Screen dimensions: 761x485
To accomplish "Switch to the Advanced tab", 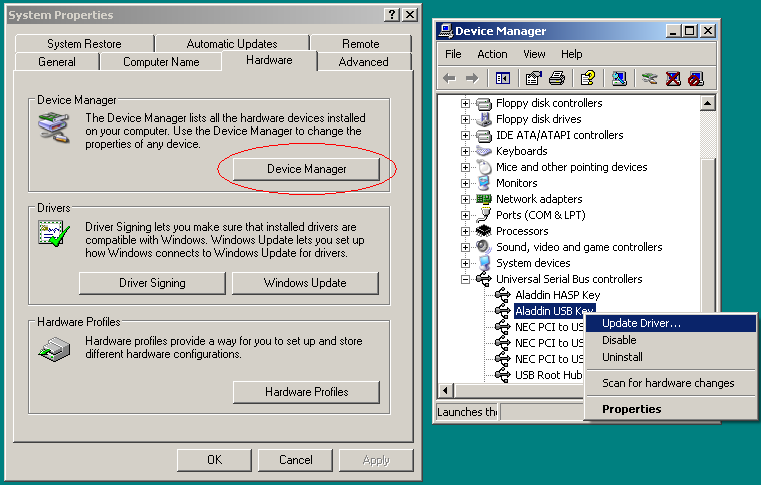I will pos(363,62).
